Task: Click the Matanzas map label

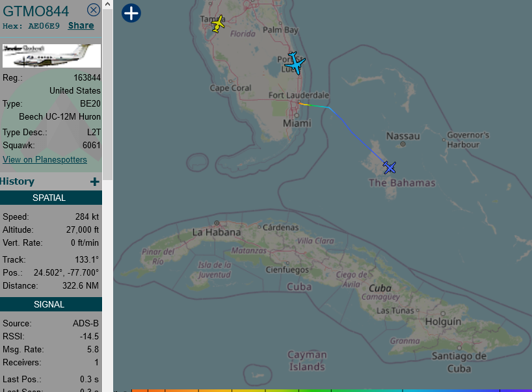Action: tap(249, 250)
